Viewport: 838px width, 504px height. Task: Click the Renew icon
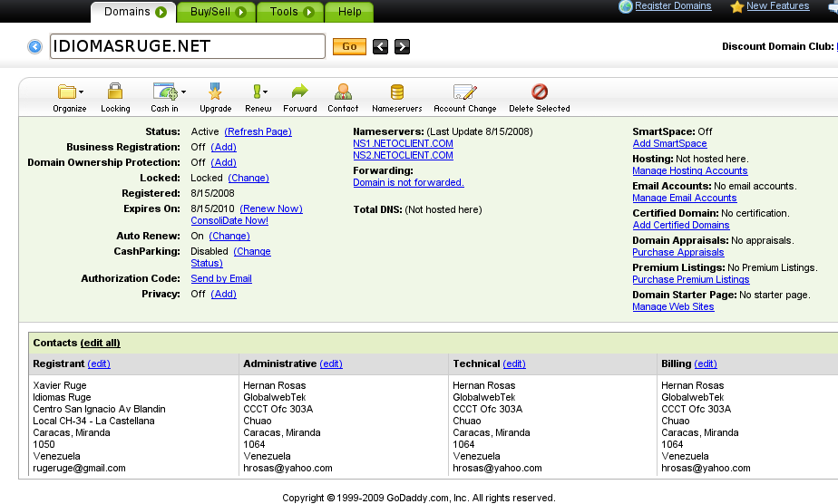257,92
